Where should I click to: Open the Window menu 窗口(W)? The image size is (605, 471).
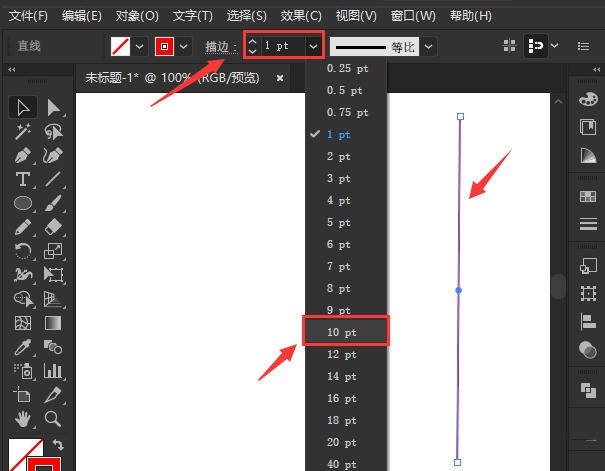coord(413,16)
